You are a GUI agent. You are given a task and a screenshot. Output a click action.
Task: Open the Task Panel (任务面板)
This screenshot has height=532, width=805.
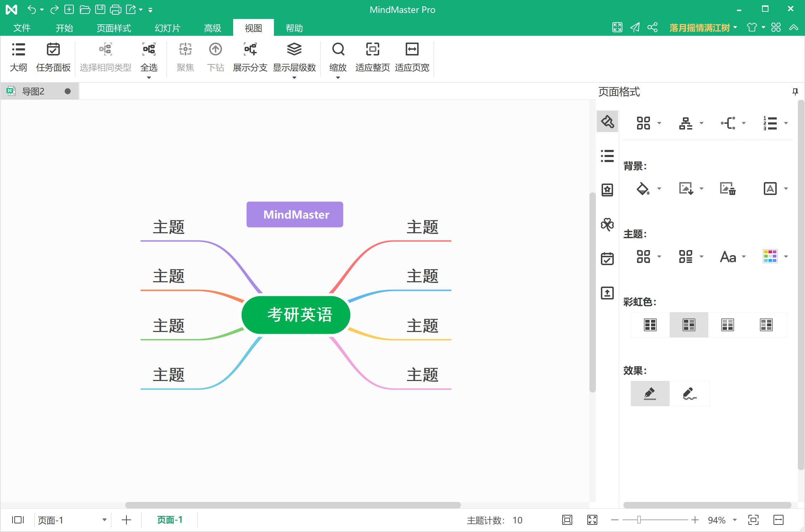click(x=53, y=57)
